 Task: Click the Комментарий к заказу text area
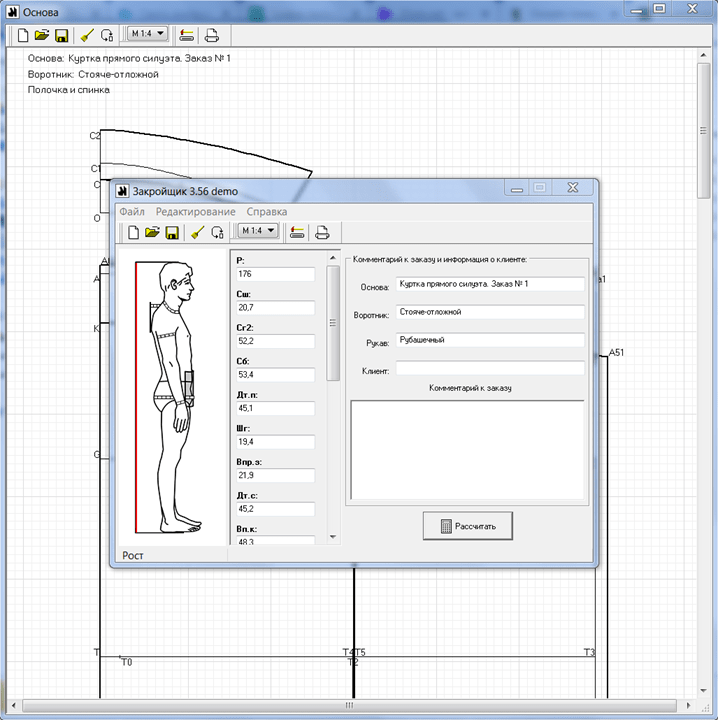point(467,450)
